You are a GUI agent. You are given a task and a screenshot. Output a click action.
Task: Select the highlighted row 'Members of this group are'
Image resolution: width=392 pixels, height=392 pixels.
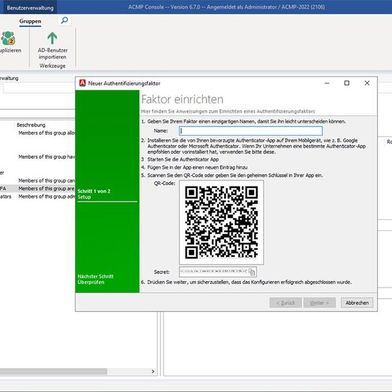tap(37, 189)
